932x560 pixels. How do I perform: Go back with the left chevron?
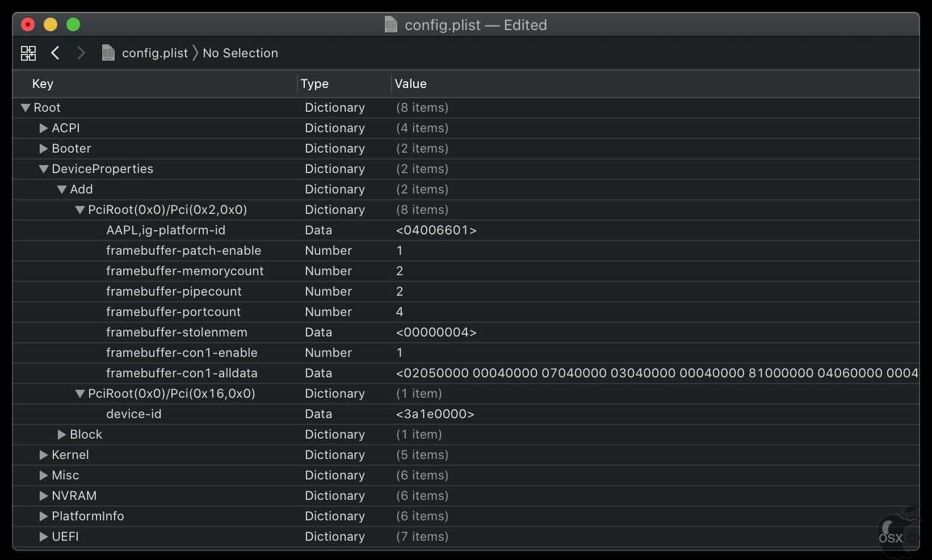click(55, 53)
